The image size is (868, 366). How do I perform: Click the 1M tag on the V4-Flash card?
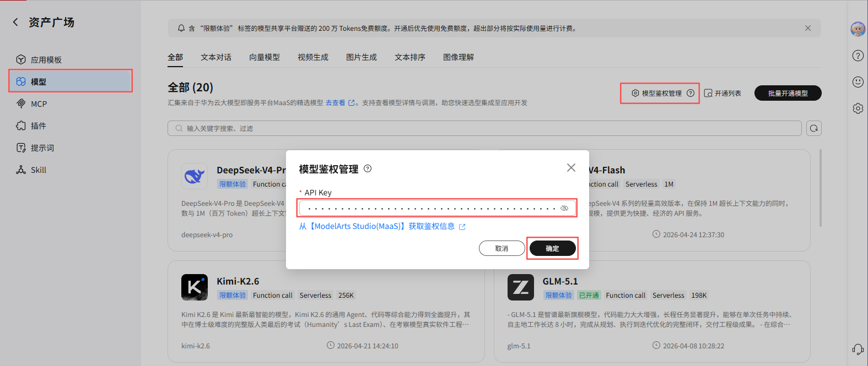point(669,184)
